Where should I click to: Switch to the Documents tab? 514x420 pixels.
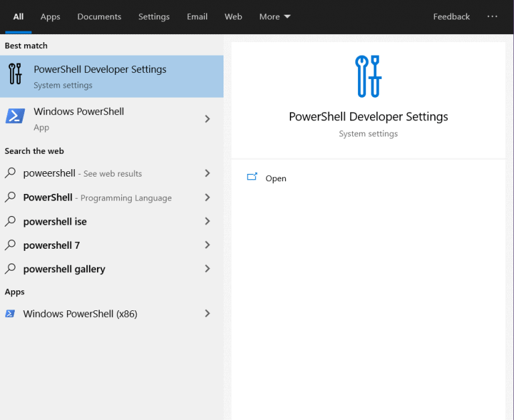pyautogui.click(x=99, y=17)
